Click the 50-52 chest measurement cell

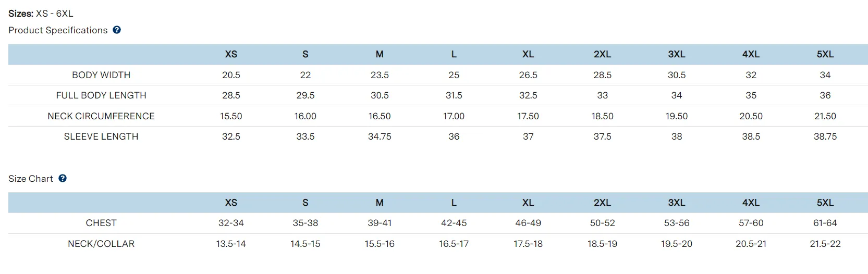(x=602, y=223)
